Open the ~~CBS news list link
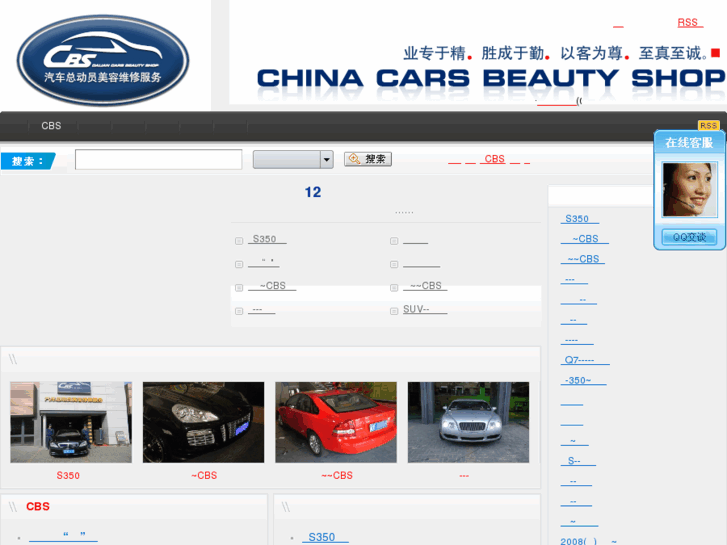This screenshot has width=727, height=545. [x=425, y=286]
